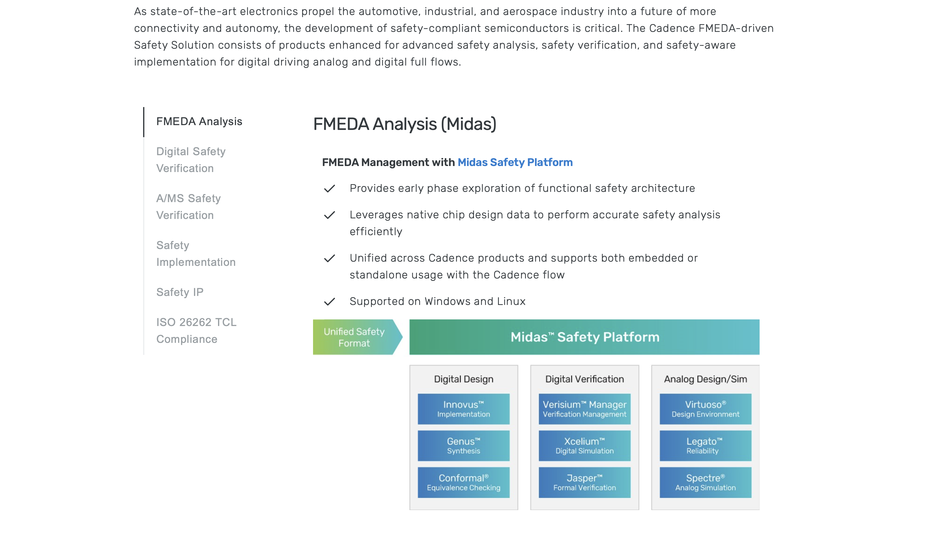Click the Unified Safety Format arrow

click(358, 337)
